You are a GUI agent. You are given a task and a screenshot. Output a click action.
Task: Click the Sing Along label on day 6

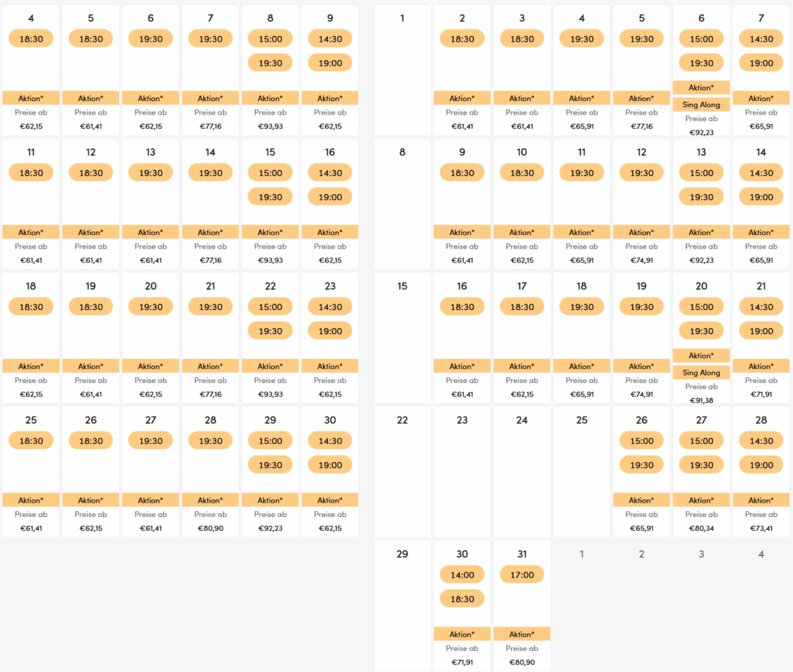[701, 105]
